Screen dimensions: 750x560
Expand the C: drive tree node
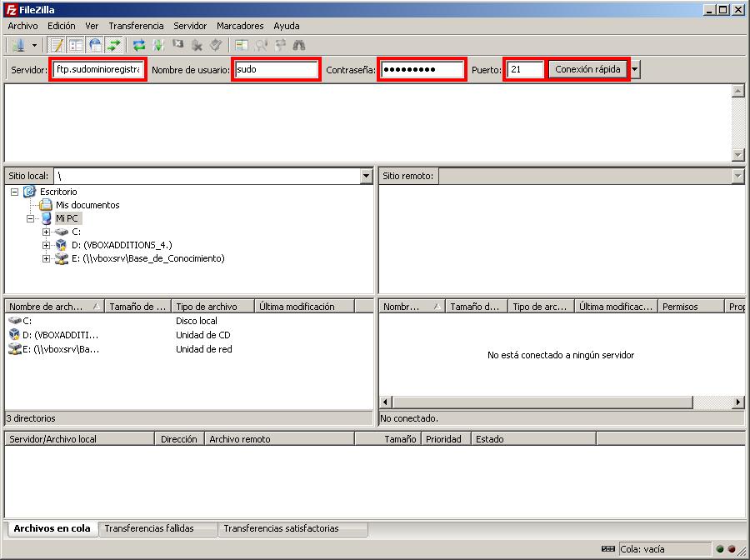point(46,232)
